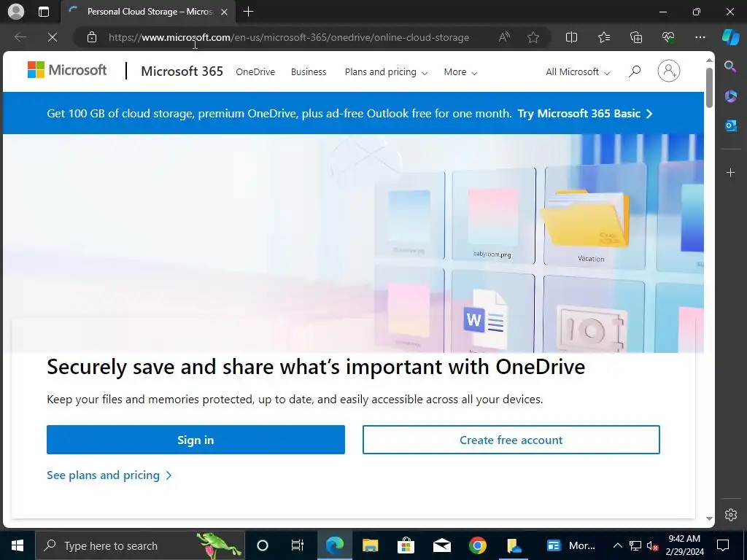747x560 pixels.
Task: Add a new sidebar app
Action: point(730,172)
